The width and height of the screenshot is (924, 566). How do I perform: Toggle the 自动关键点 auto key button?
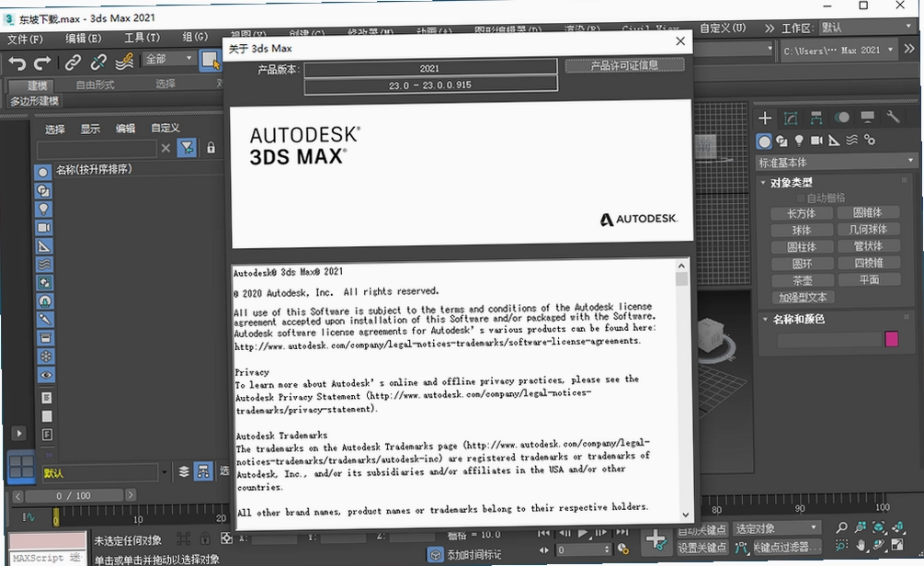(x=702, y=530)
